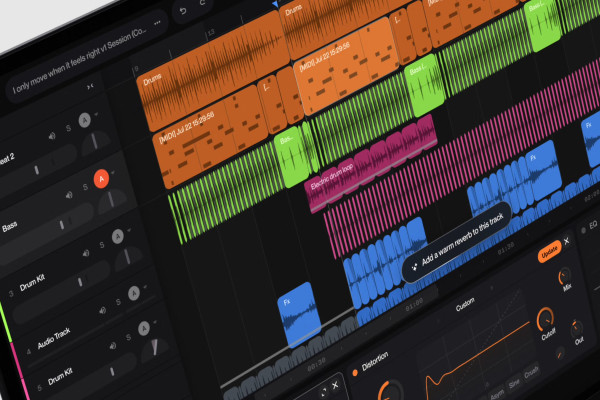This screenshot has width=600, height=400.
Task: Click the sparkle icon in the AI prompt
Action: [x=414, y=267]
